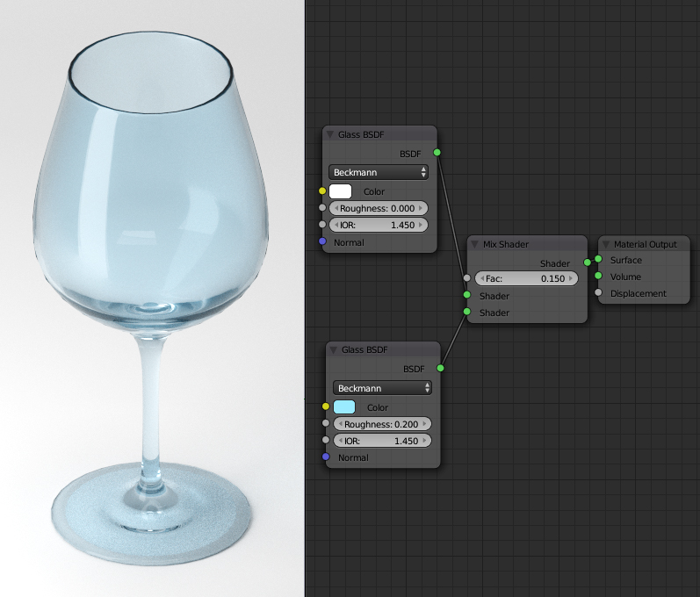700x597 pixels.
Task: Click the Roughness 0.200 field
Action: 382,424
